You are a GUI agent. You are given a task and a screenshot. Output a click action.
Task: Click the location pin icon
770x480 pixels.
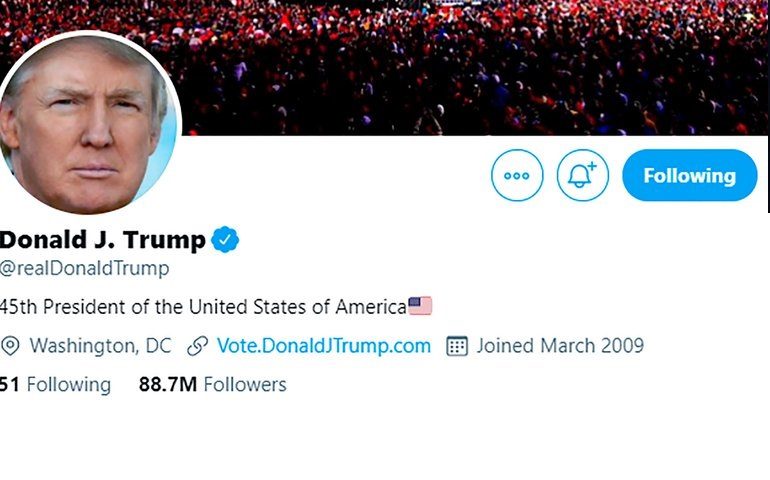(10, 346)
